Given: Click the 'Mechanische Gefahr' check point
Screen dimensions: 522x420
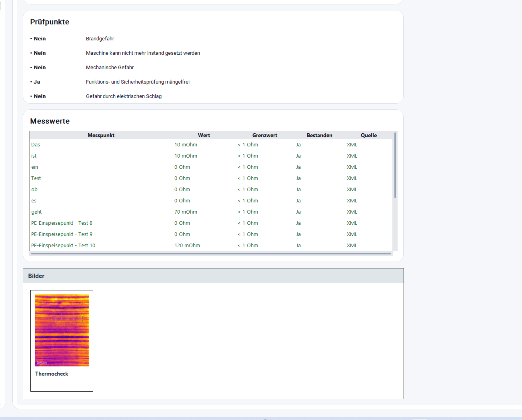Looking at the screenshot, I should pyautogui.click(x=110, y=68).
